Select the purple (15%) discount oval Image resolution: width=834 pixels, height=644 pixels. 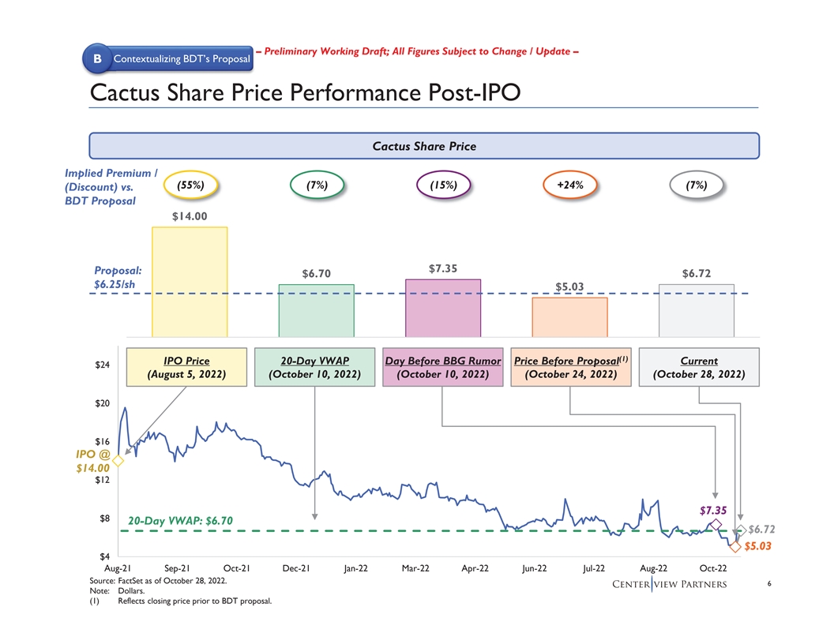442,185
